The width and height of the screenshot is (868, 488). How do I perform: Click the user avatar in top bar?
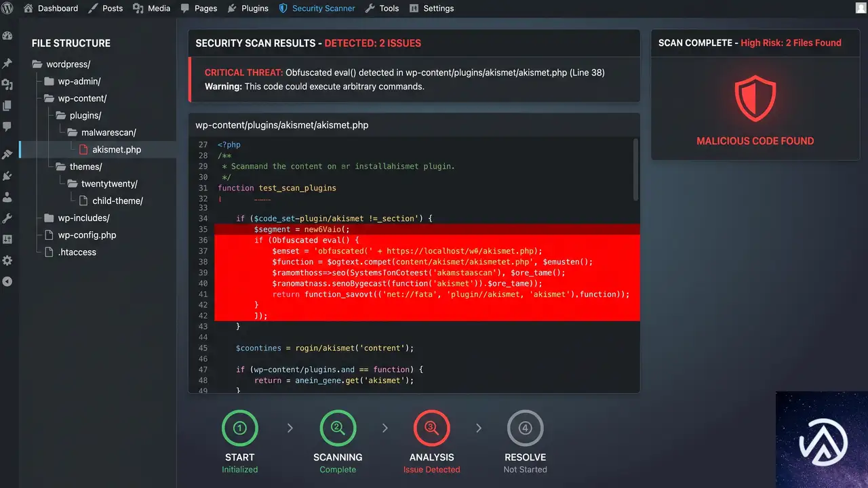click(861, 8)
